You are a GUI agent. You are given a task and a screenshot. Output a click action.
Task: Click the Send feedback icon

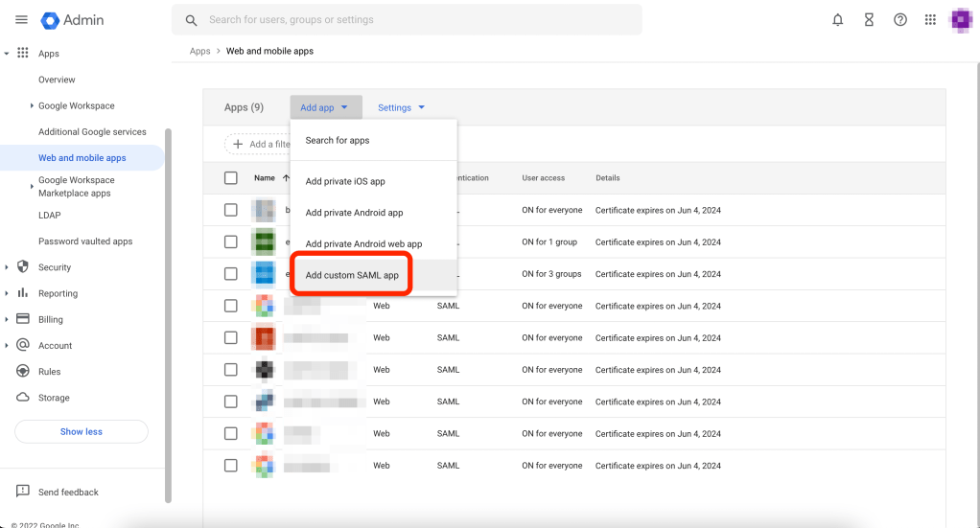23,492
